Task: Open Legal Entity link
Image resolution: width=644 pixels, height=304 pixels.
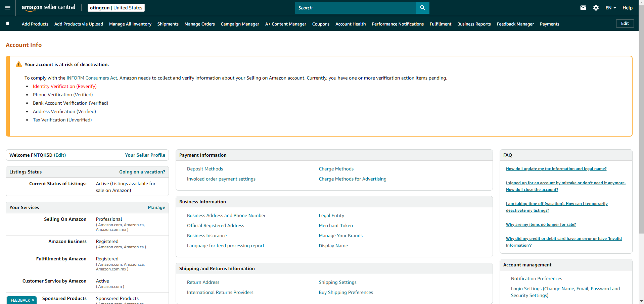Action: pyautogui.click(x=331, y=215)
